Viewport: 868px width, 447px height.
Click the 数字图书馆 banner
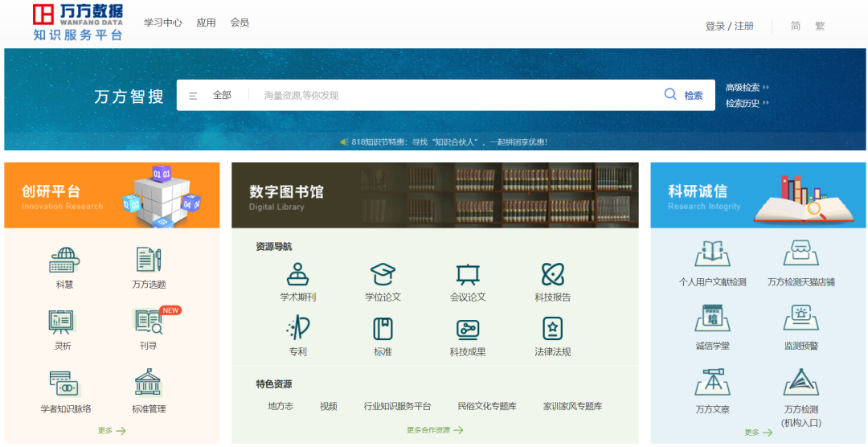[435, 195]
